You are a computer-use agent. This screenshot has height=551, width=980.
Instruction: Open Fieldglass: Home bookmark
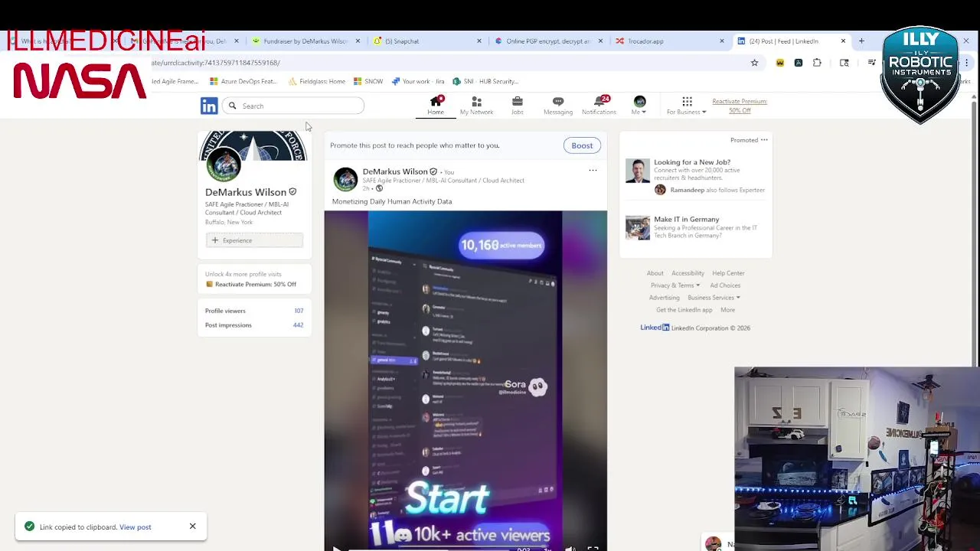coord(316,81)
